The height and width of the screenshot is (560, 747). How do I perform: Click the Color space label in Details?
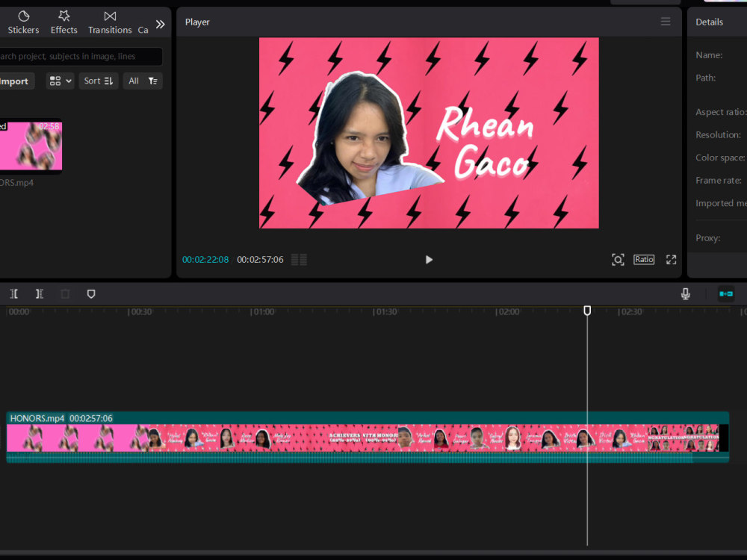point(720,158)
